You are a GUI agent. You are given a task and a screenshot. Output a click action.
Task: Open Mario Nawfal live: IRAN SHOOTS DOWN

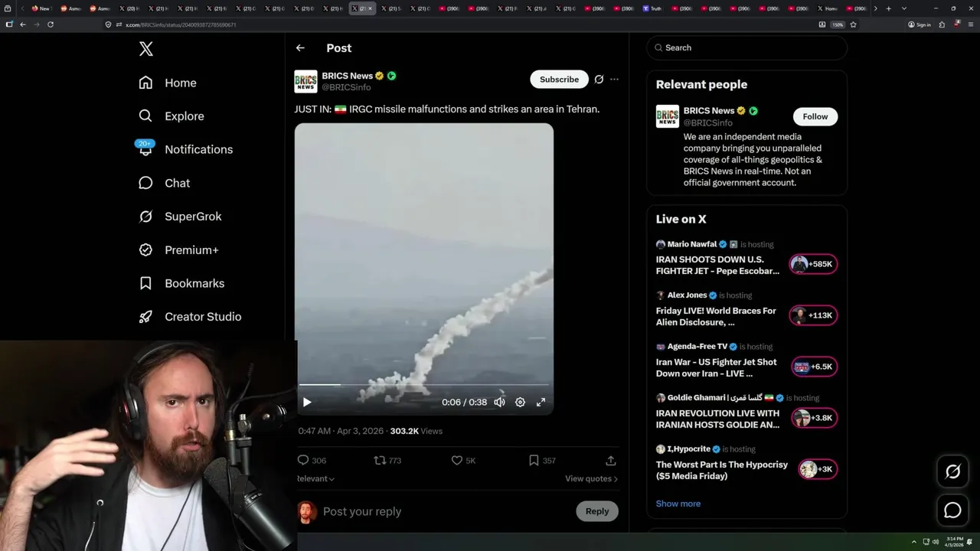[717, 265]
